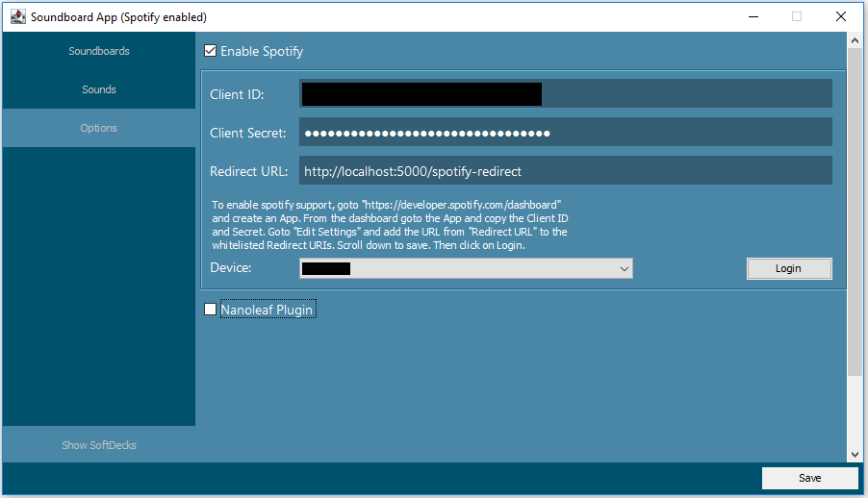The width and height of the screenshot is (868, 498).
Task: Click the Login button
Action: (789, 268)
